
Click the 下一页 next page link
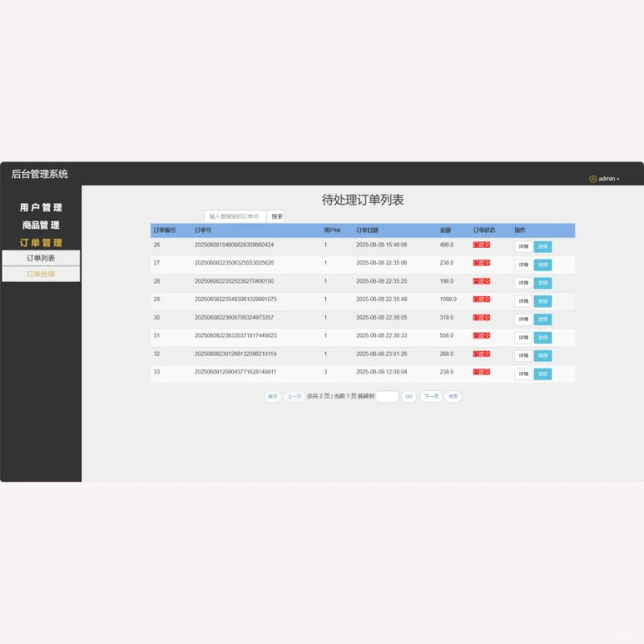[x=431, y=396]
